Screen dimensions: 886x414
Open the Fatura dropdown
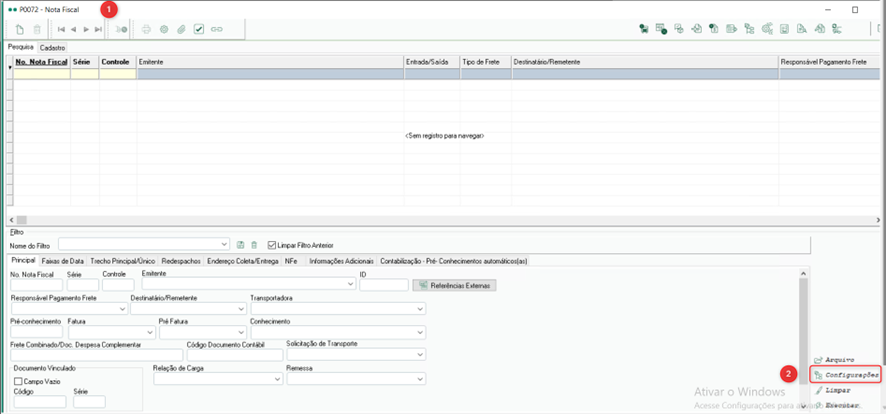click(x=151, y=333)
